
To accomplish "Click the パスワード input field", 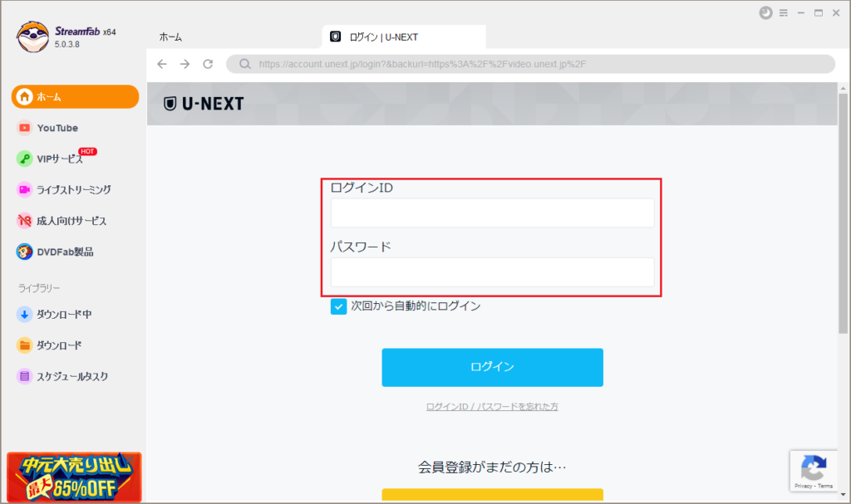I will click(492, 272).
